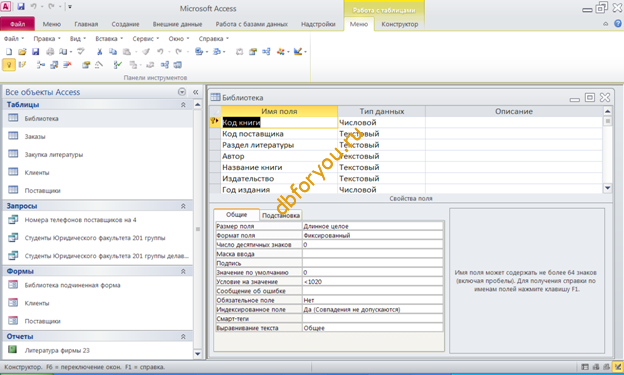Click the Print Preview toolbar icon
This screenshot has width=624, height=375.
tap(63, 52)
